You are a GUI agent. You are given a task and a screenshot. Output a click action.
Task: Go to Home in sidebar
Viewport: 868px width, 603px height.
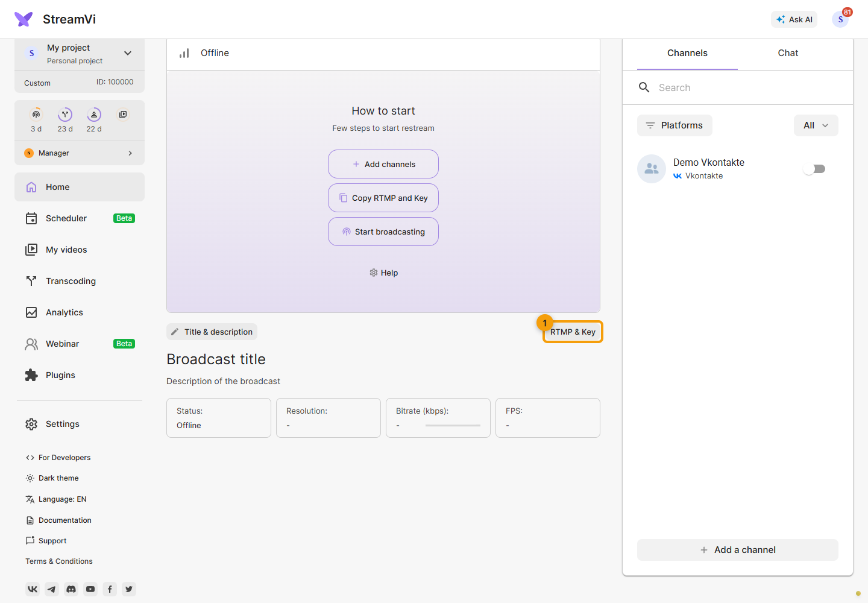80,187
